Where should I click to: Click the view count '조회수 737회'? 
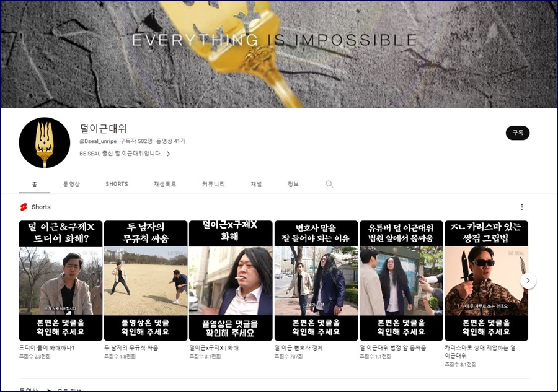(288, 356)
